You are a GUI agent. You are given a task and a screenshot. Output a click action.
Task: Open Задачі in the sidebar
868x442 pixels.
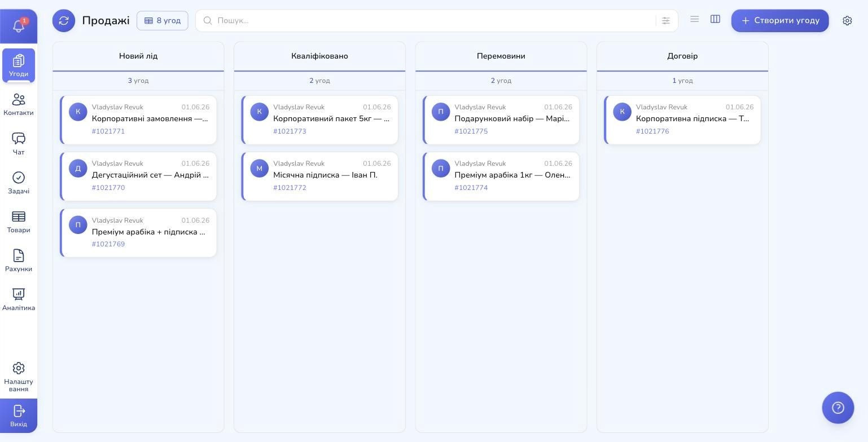tap(19, 183)
